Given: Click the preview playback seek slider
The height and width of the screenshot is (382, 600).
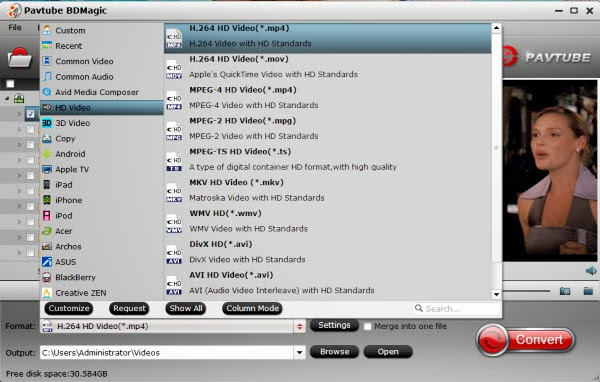Looking at the screenshot, I should (527, 291).
